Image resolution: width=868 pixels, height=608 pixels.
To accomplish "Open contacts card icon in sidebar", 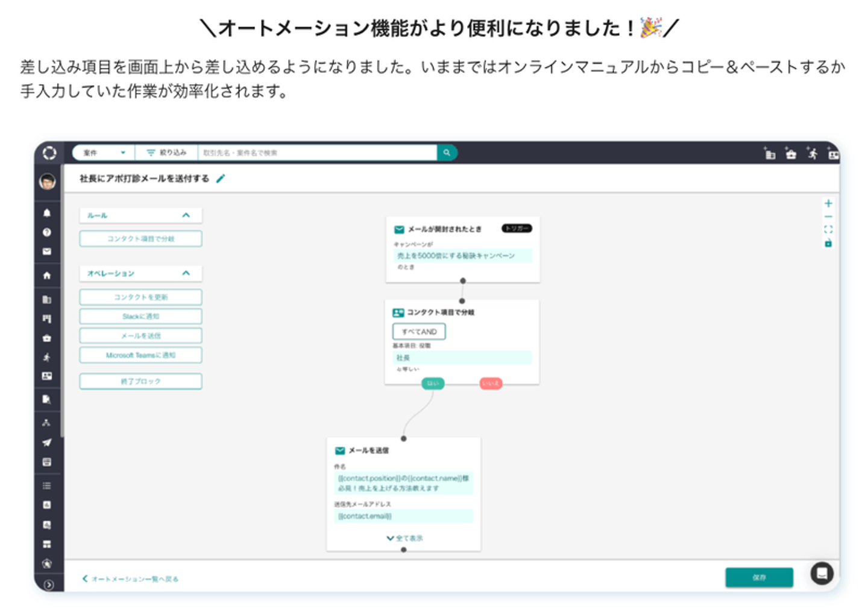I will tap(47, 376).
